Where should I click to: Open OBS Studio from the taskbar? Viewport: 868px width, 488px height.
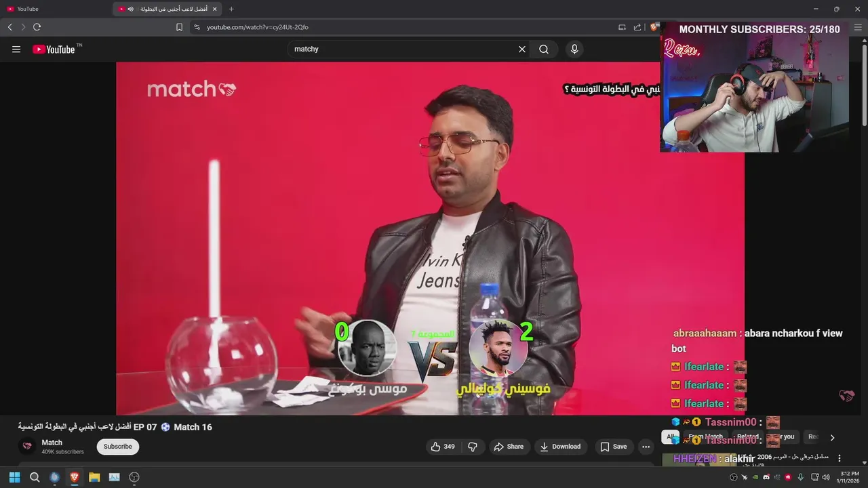click(134, 477)
